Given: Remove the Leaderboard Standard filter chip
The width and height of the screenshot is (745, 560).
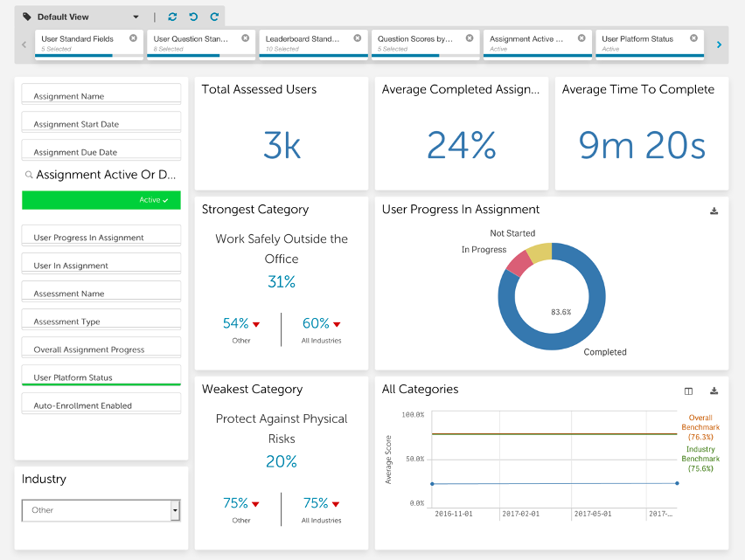Looking at the screenshot, I should [x=358, y=38].
